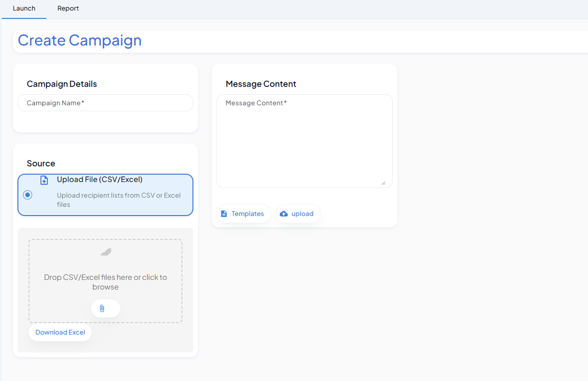
Task: Click the blue "upload" button label
Action: 302,214
